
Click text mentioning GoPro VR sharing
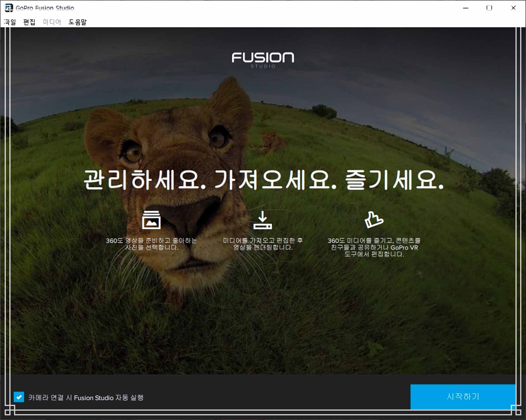pos(374,247)
